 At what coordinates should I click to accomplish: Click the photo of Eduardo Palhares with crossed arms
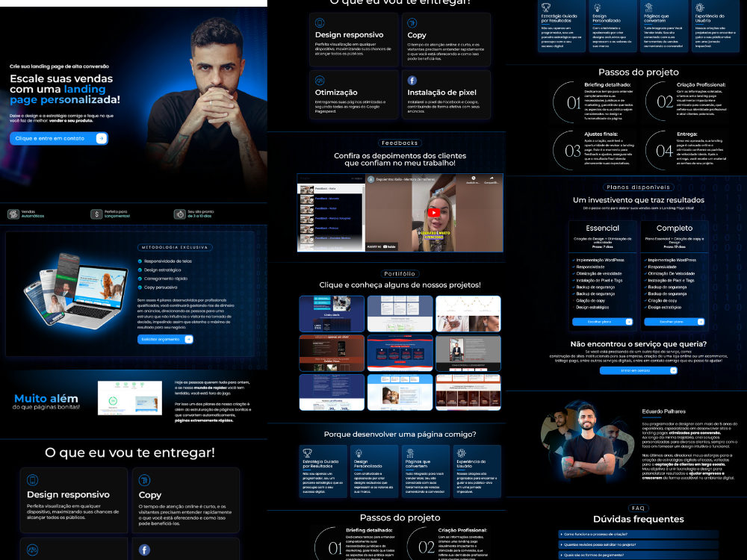tap(587, 443)
